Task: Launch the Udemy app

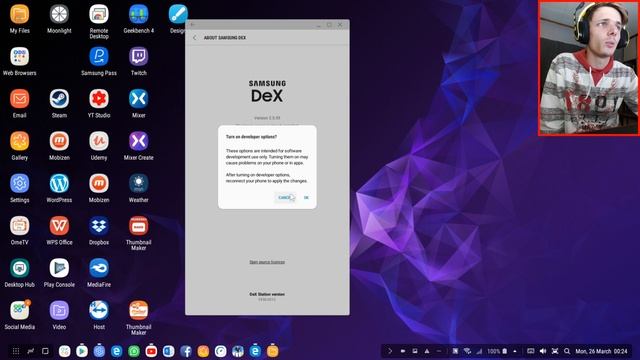Action: click(x=99, y=141)
